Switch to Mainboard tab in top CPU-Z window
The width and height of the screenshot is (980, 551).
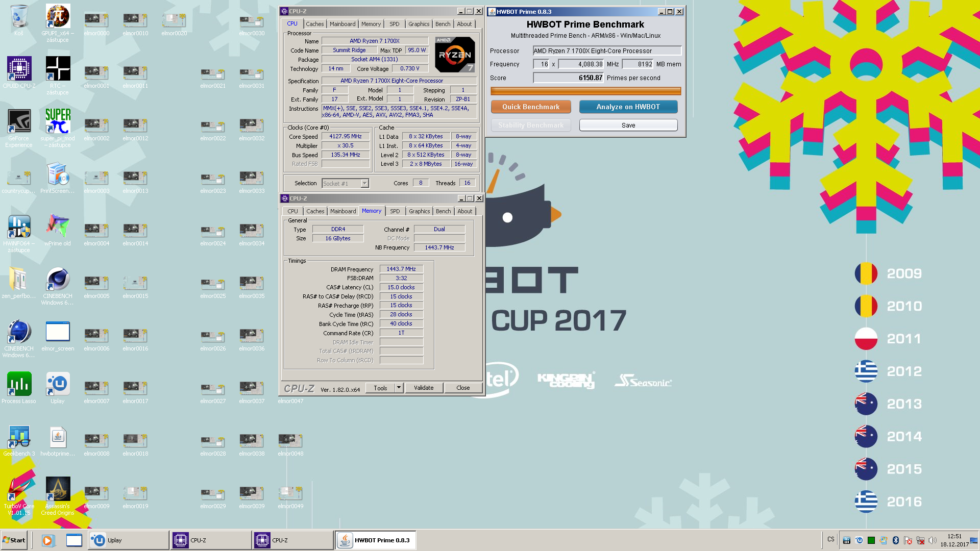point(342,24)
